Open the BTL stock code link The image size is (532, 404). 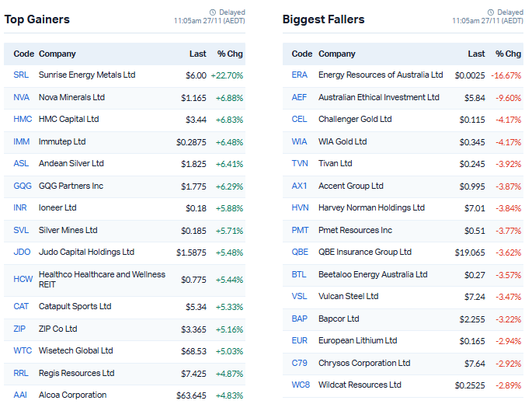(x=299, y=274)
